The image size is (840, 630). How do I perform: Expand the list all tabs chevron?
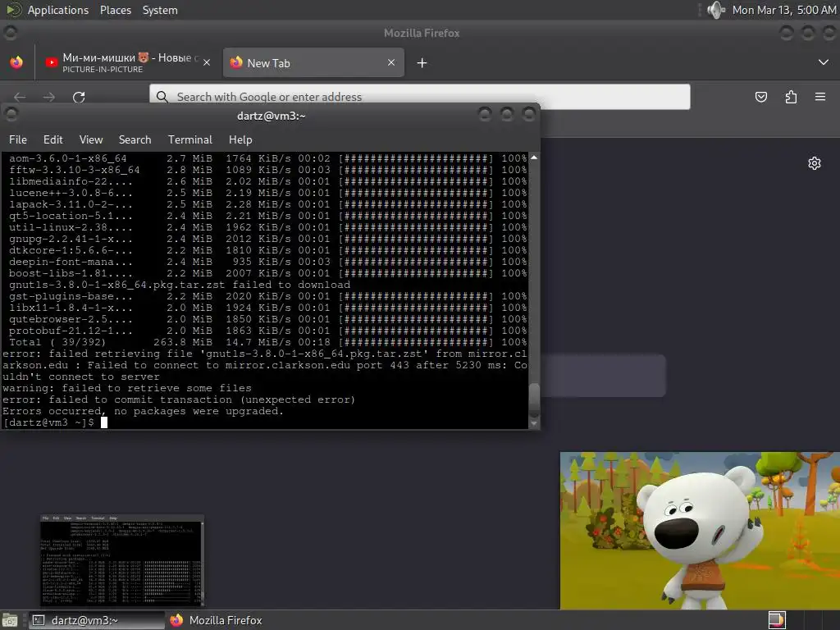824,62
